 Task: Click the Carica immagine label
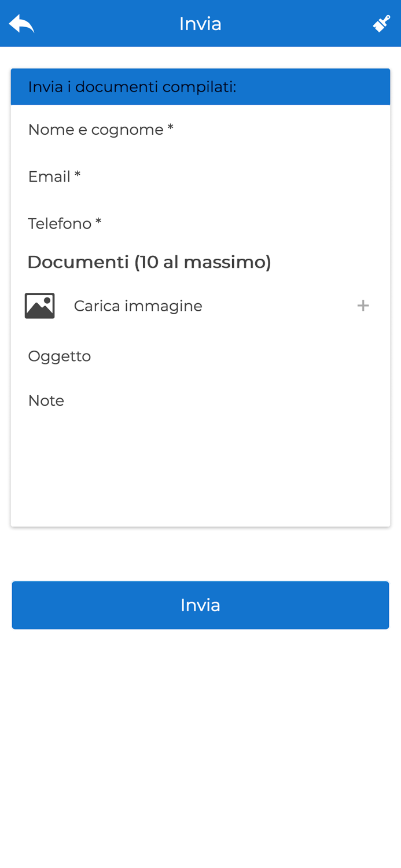click(x=138, y=305)
